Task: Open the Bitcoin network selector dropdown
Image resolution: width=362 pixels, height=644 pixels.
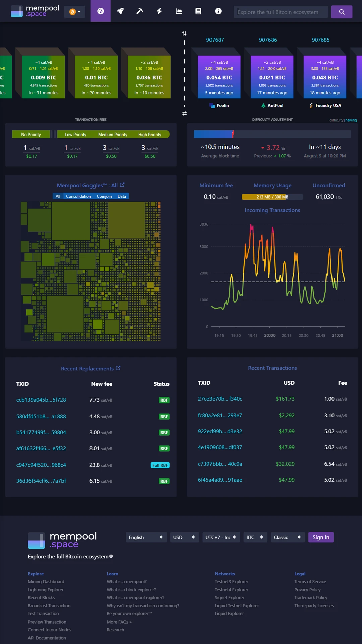Action: [x=75, y=12]
